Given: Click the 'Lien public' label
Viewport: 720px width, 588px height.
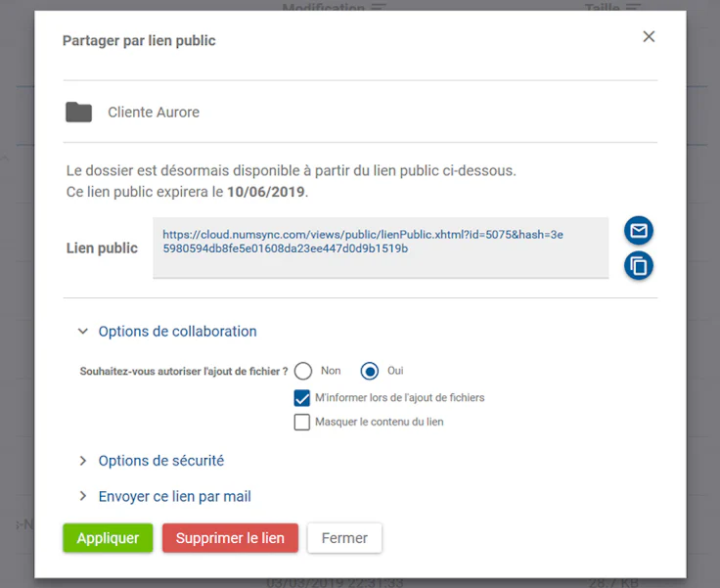Looking at the screenshot, I should pyautogui.click(x=102, y=249).
